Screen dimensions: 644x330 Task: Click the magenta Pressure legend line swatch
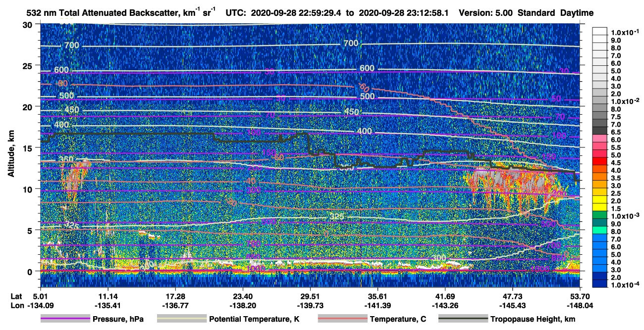65,319
